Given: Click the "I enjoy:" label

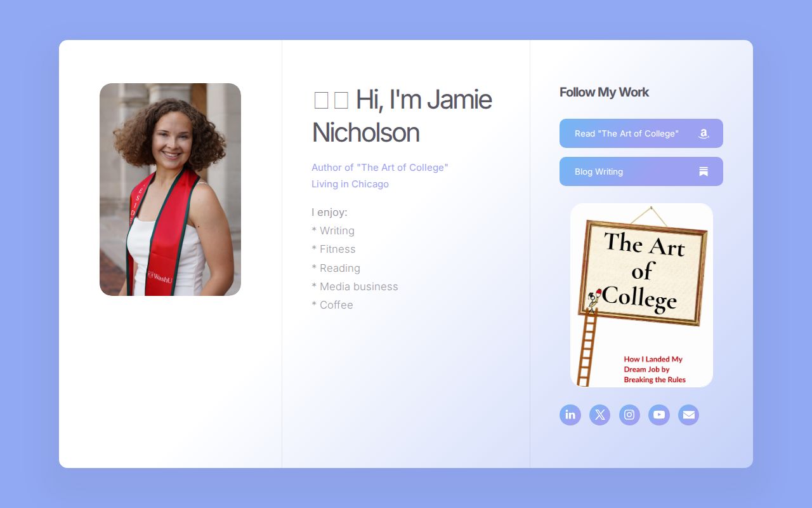Looking at the screenshot, I should 329,212.
